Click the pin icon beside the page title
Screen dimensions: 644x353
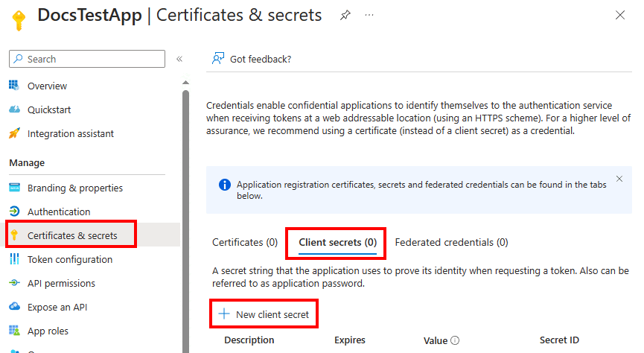point(345,15)
